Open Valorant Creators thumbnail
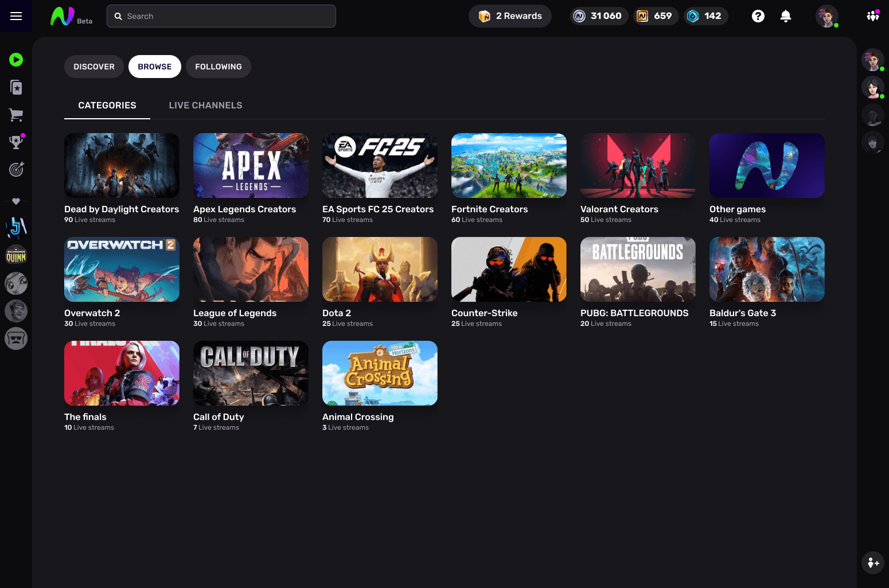 tap(638, 166)
